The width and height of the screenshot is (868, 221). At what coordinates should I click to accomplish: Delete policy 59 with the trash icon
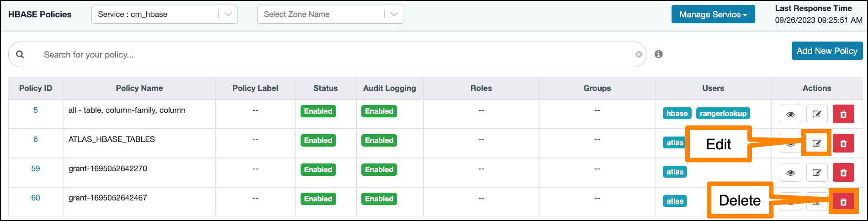(x=843, y=173)
